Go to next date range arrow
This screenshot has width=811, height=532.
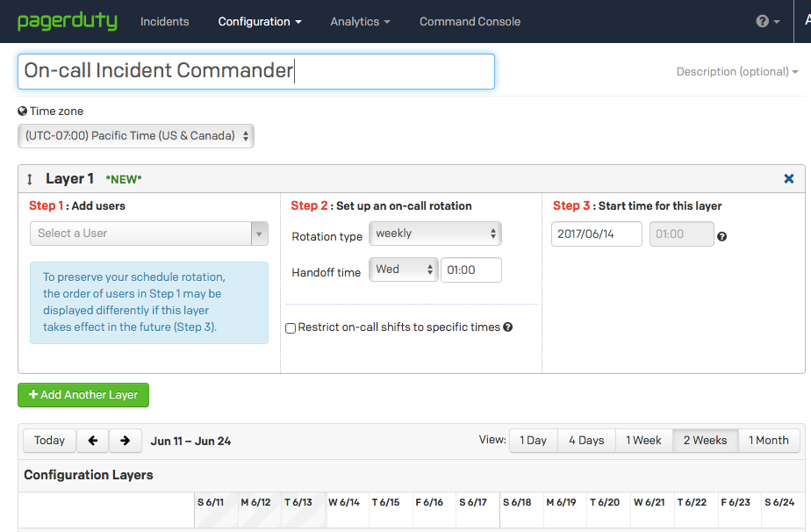125,441
